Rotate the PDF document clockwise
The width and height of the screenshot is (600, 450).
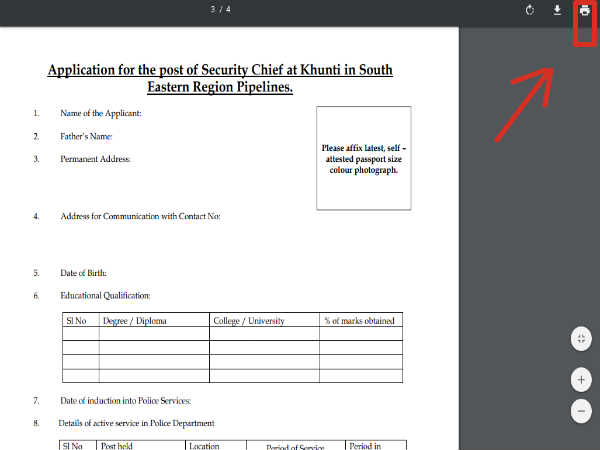[x=530, y=10]
